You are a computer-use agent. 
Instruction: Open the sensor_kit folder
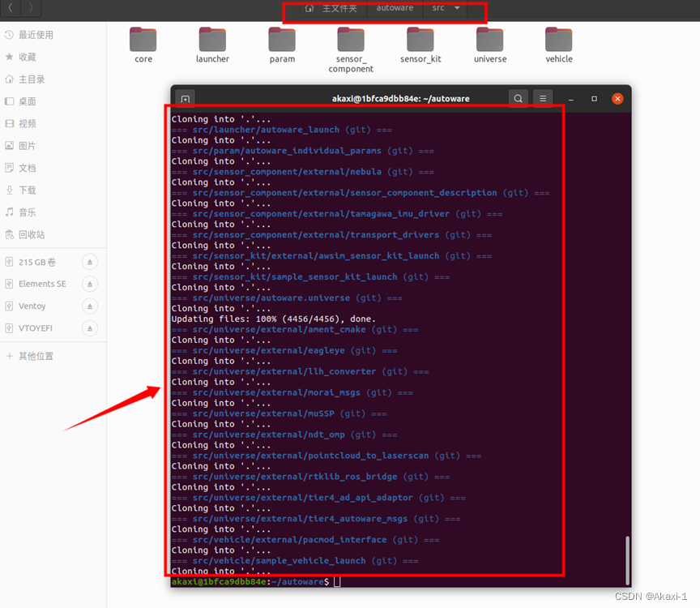pos(420,45)
